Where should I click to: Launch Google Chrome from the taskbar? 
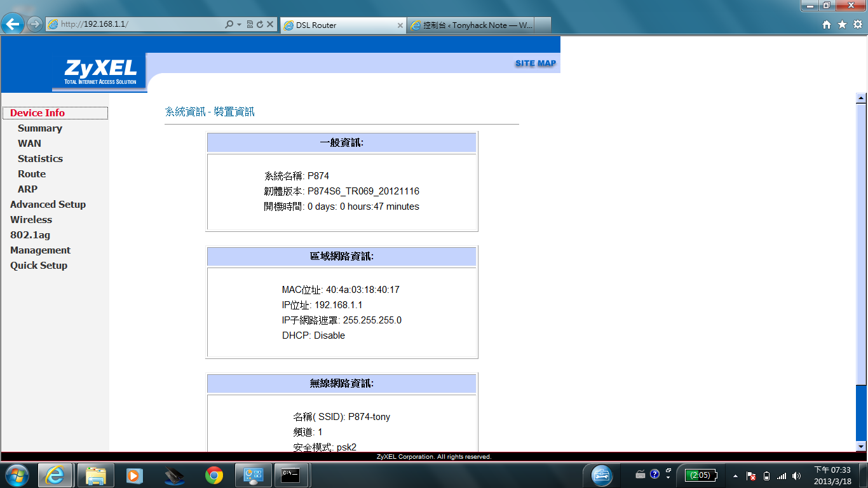click(214, 475)
